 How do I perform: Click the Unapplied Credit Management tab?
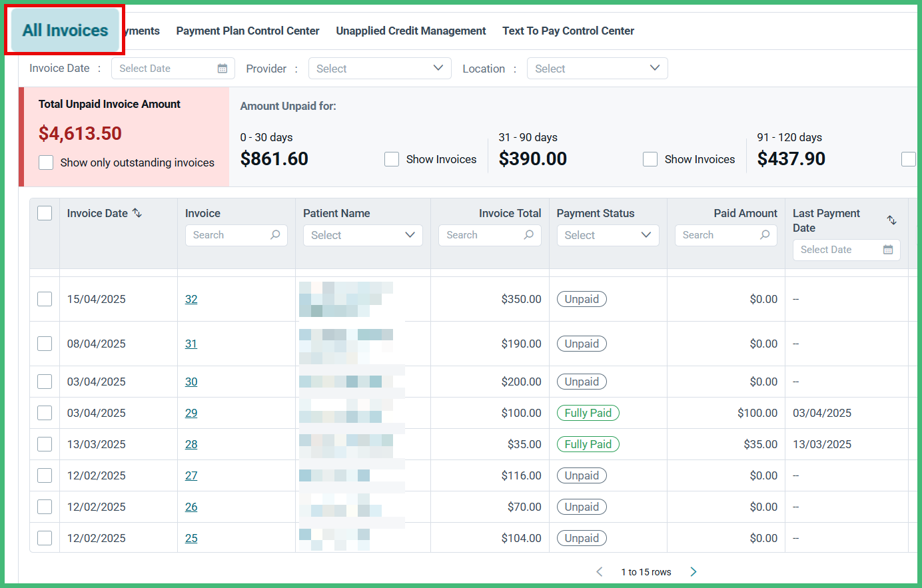tap(410, 31)
